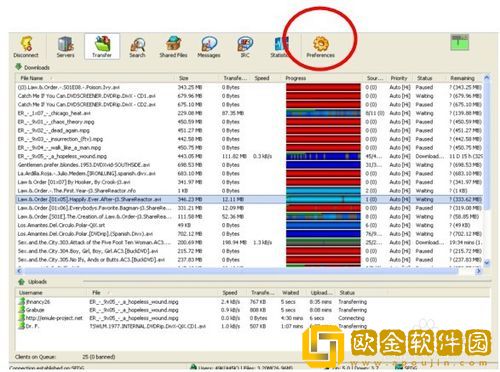Click the Disconnect toolbar icon
500x372 pixels.
(26, 47)
